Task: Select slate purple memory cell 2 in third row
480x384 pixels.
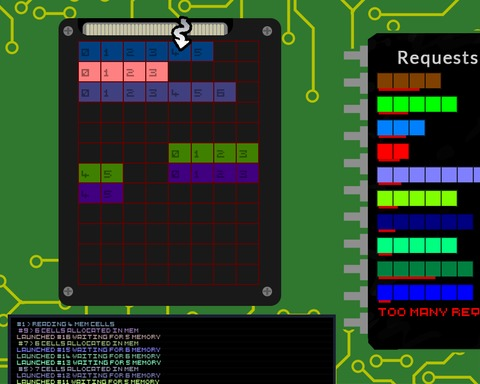Action: click(134, 92)
